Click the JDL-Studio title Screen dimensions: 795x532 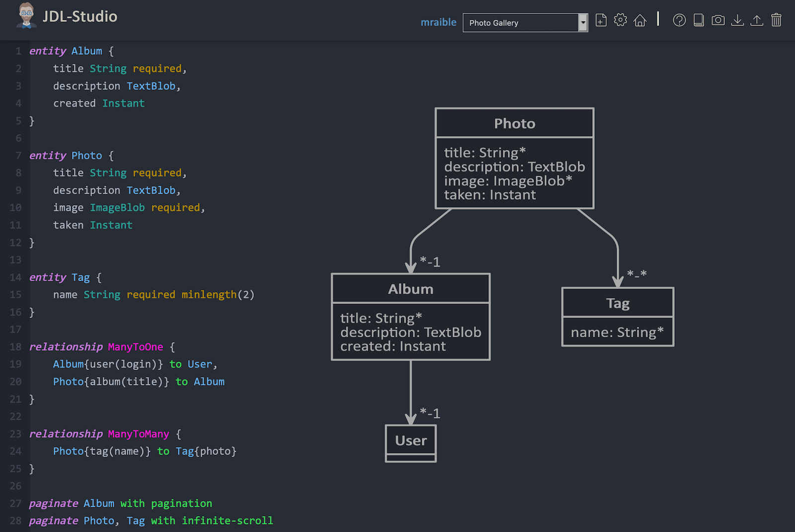tap(80, 16)
